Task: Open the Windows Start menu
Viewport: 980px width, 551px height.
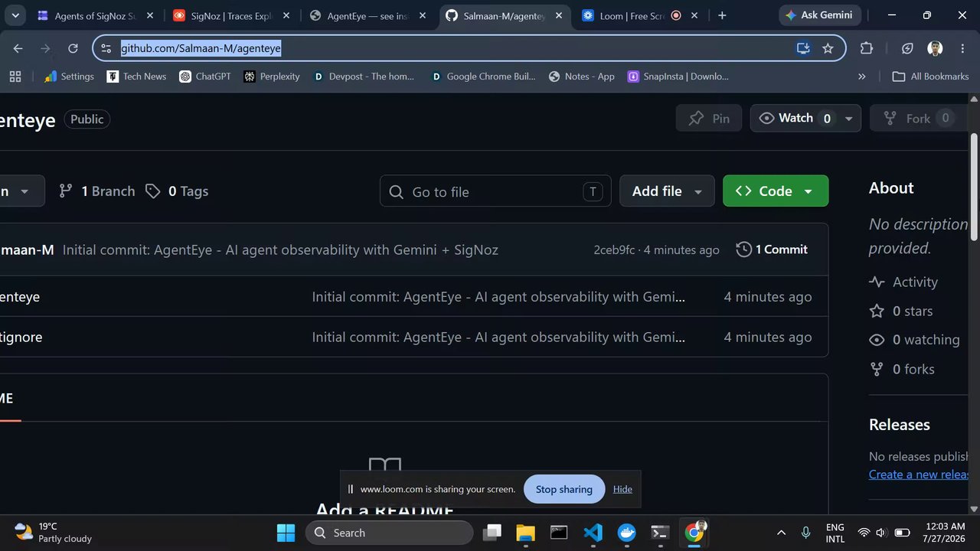Action: point(286,533)
